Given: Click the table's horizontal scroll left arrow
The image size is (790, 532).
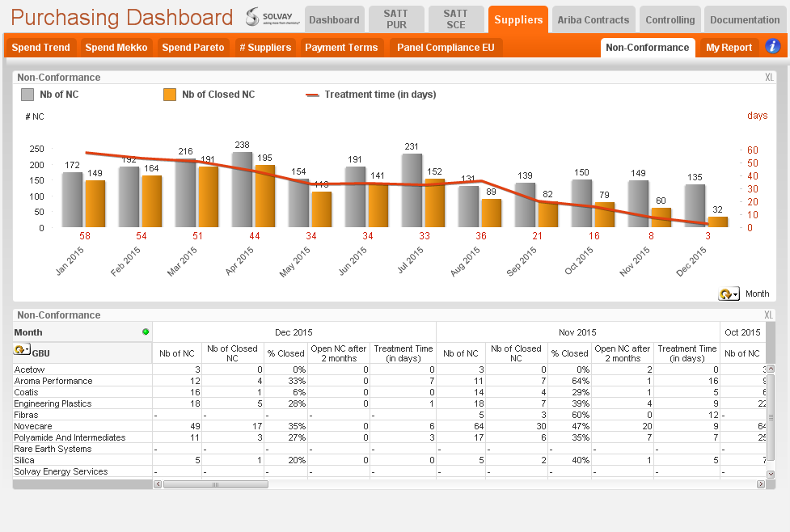Looking at the screenshot, I should (158, 484).
